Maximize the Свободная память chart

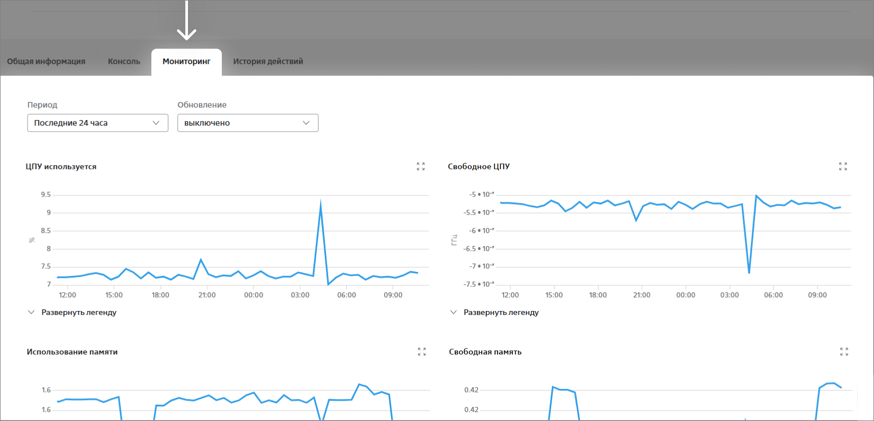(843, 352)
